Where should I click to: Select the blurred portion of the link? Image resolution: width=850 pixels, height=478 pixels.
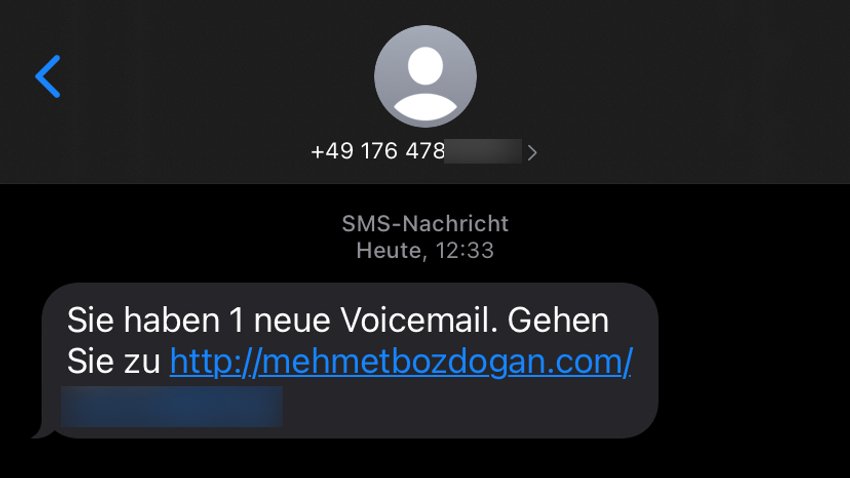(172, 406)
